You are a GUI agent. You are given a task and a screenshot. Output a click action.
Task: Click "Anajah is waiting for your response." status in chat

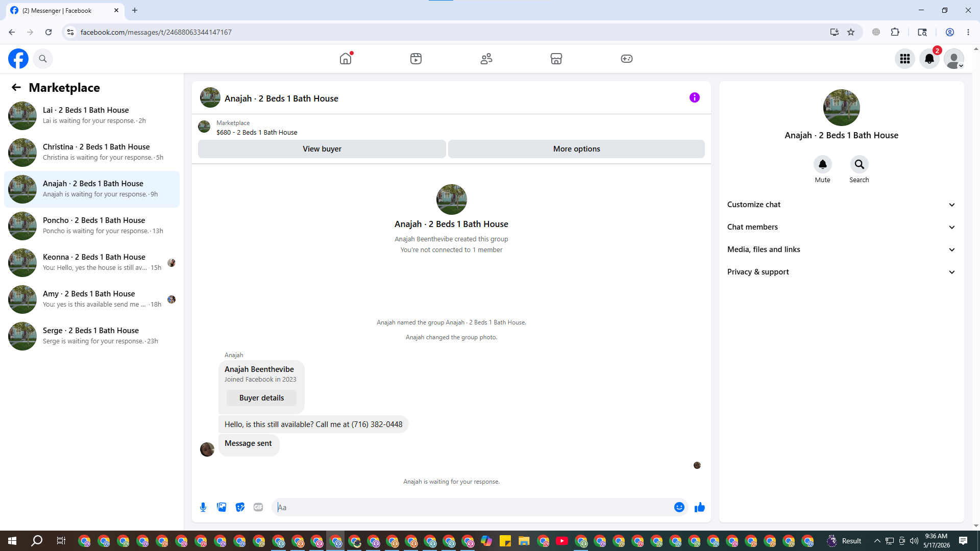pyautogui.click(x=451, y=482)
